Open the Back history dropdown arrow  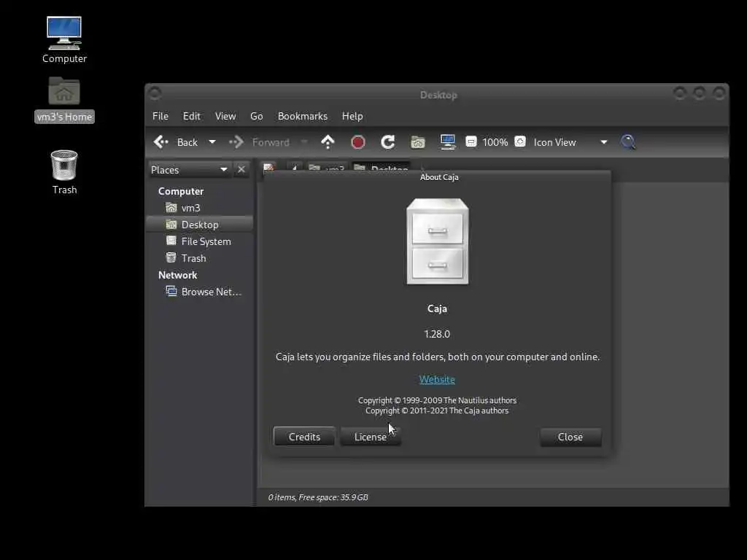pyautogui.click(x=212, y=142)
